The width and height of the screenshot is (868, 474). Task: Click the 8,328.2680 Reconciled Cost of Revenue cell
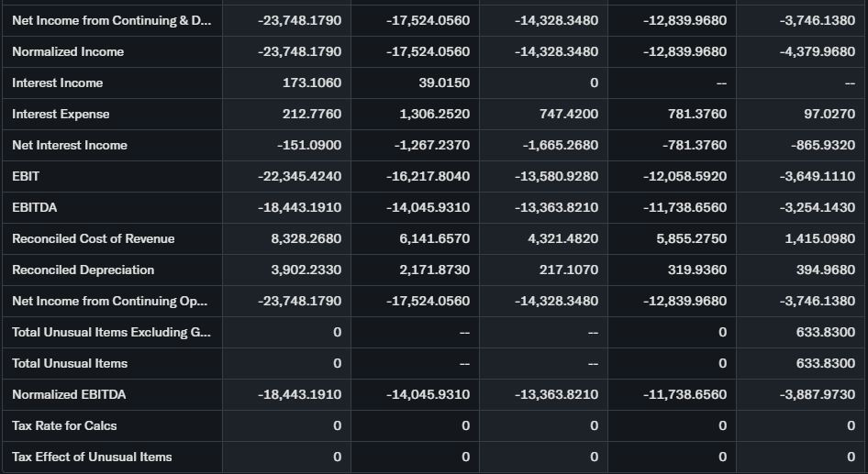click(x=306, y=239)
